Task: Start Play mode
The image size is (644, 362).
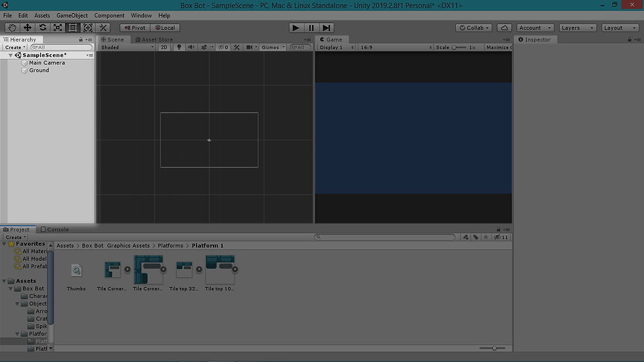Action: 296,28
